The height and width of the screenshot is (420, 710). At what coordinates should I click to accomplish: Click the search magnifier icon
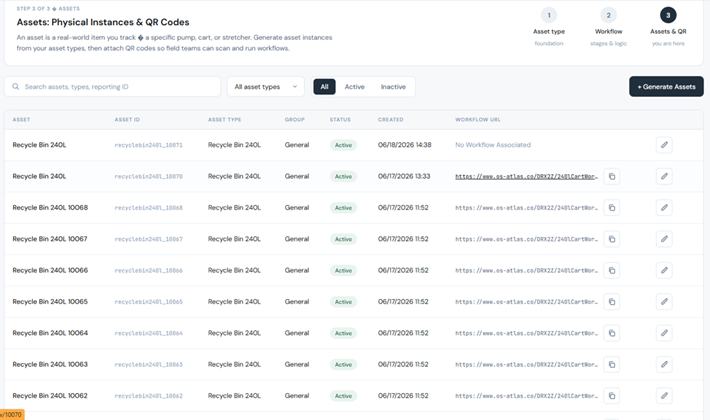(15, 86)
